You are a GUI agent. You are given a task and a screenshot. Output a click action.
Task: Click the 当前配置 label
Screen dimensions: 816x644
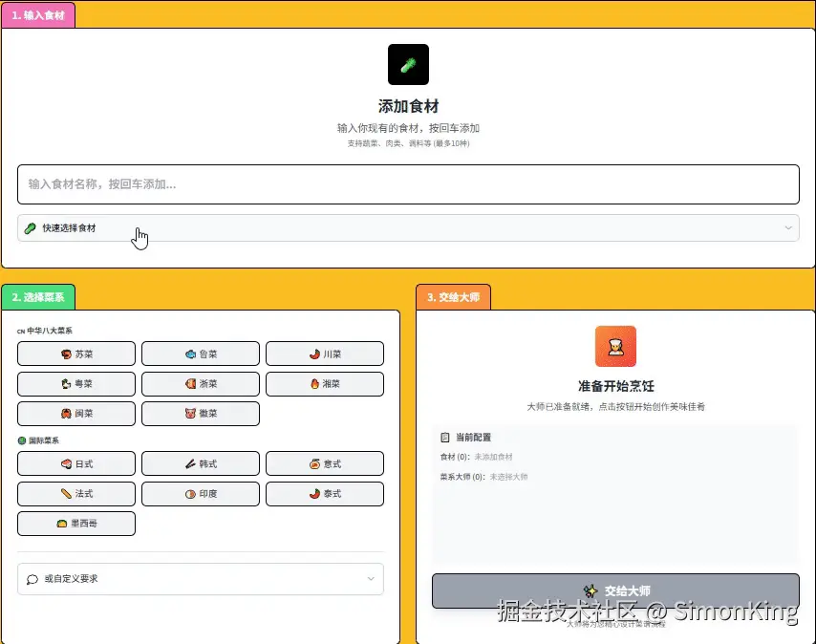tap(473, 437)
